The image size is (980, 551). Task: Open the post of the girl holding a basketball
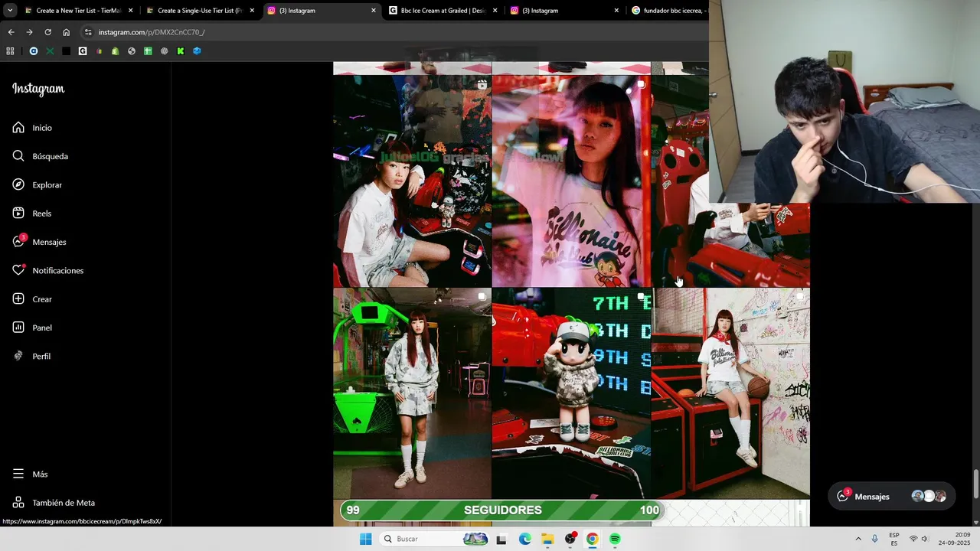(x=730, y=393)
